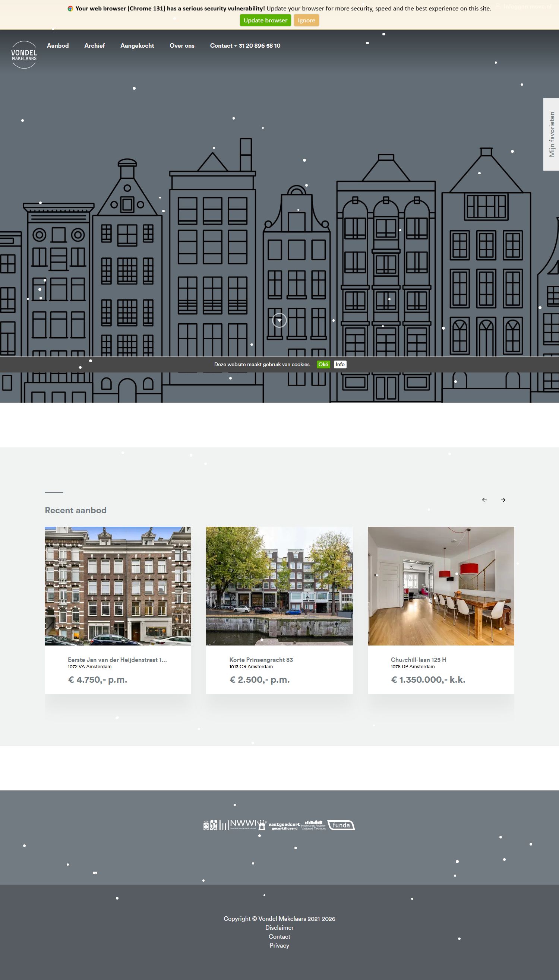Click the previous arrow in Recent aanbod
This screenshot has width=559, height=980.
pos(484,500)
